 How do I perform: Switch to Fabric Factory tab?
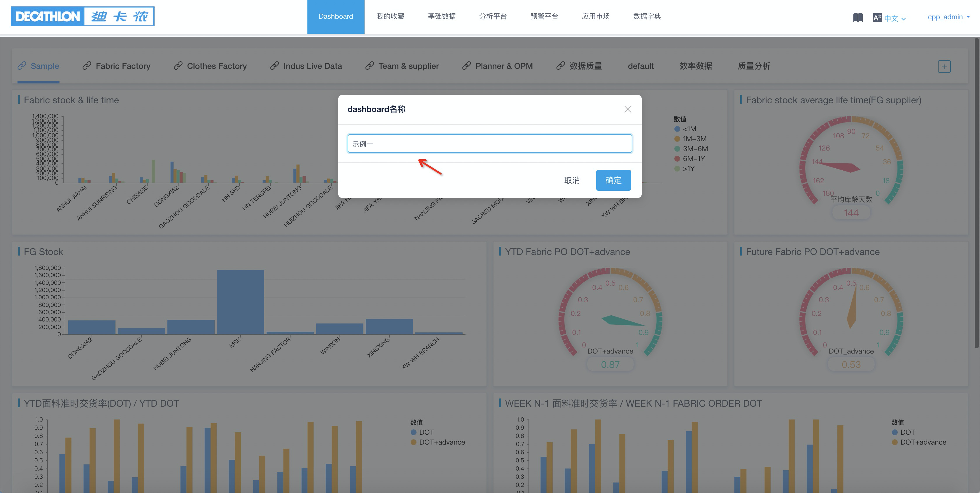tap(123, 66)
